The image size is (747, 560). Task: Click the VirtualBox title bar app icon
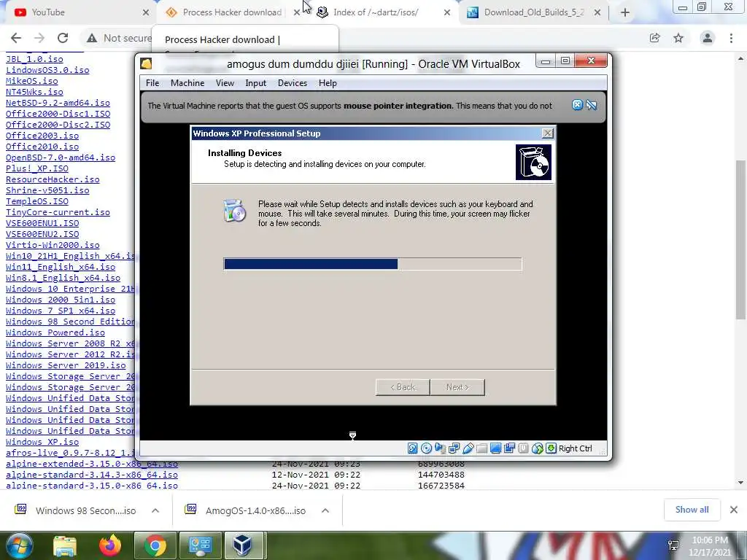coord(146,63)
